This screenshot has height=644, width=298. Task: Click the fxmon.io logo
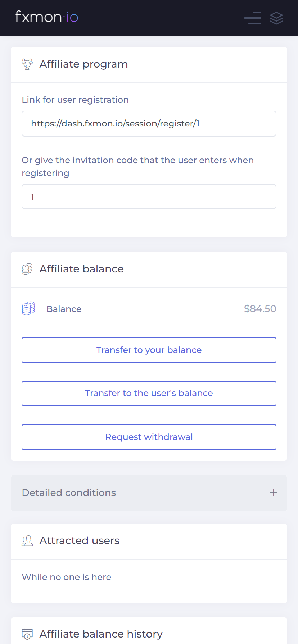pyautogui.click(x=47, y=17)
